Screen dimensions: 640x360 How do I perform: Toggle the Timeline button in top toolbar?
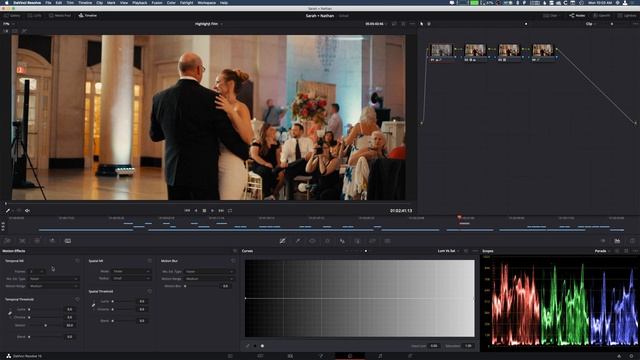pyautogui.click(x=88, y=16)
